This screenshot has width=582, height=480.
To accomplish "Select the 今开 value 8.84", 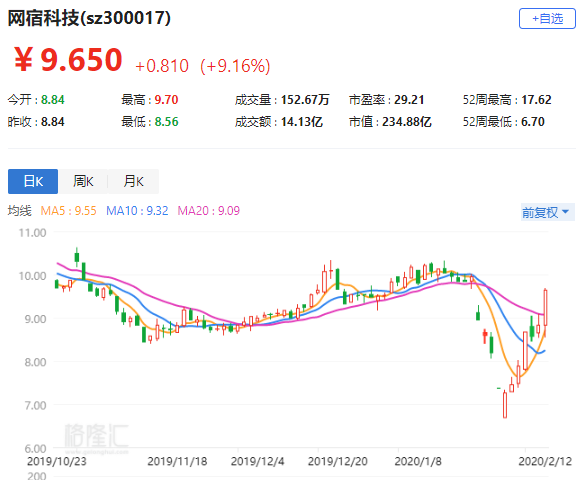I will [x=52, y=99].
